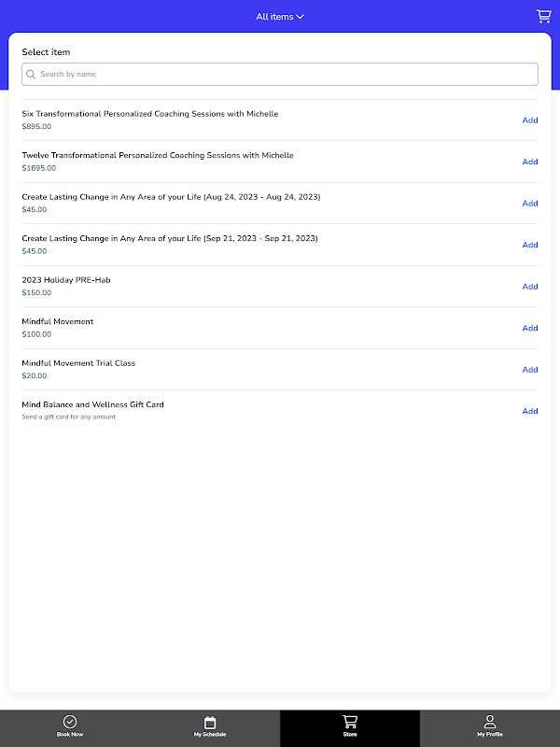The width and height of the screenshot is (560, 747).
Task: Click the search magnifier icon
Action: point(31,75)
